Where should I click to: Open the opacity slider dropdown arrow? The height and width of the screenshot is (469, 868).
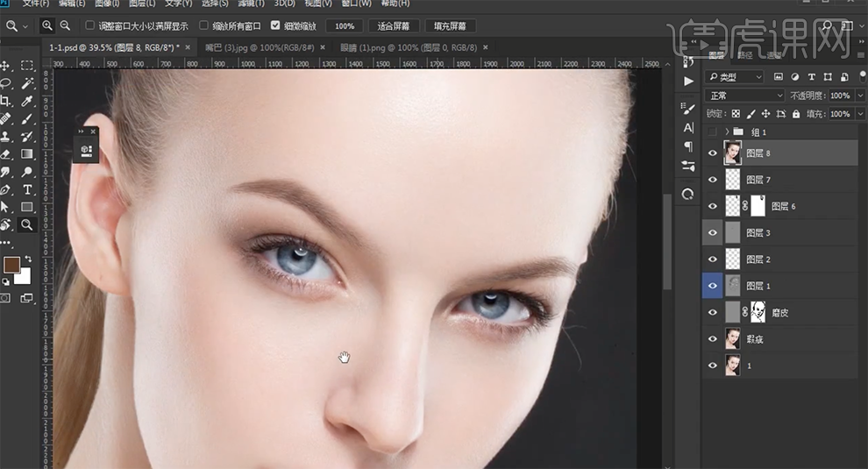tap(860, 96)
